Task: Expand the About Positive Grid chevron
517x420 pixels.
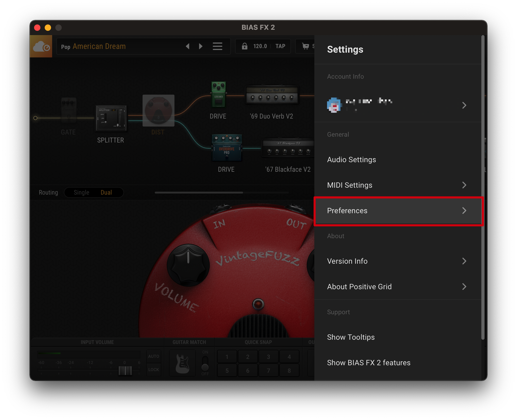Action: [x=464, y=287]
